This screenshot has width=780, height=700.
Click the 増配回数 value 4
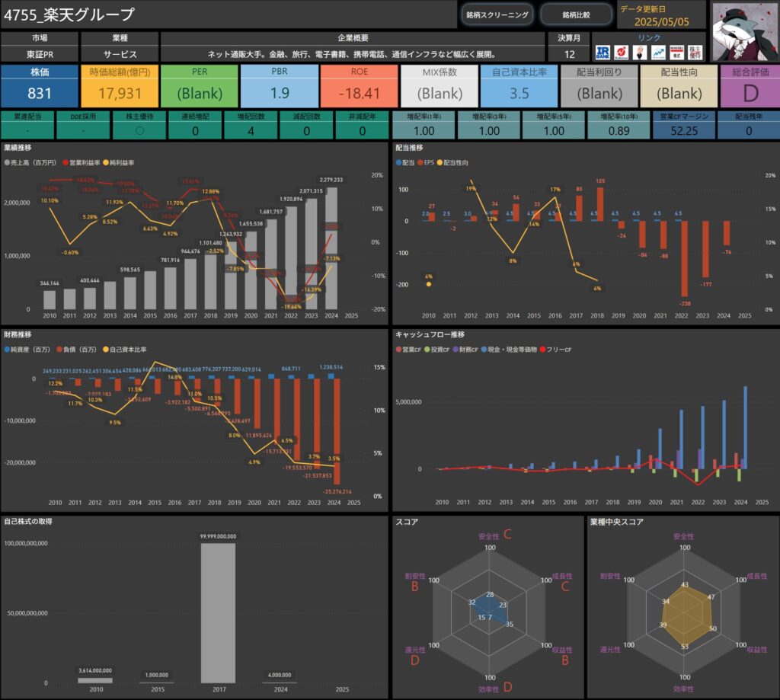click(x=251, y=131)
